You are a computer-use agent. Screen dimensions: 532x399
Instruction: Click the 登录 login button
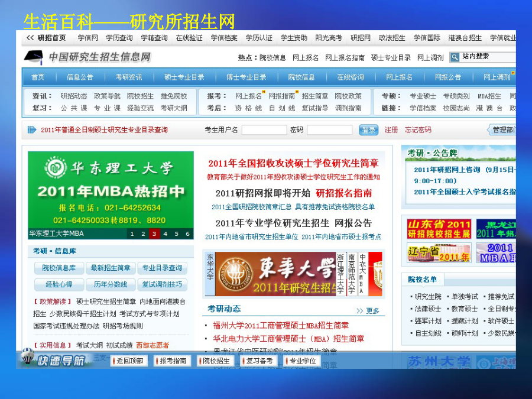point(368,130)
